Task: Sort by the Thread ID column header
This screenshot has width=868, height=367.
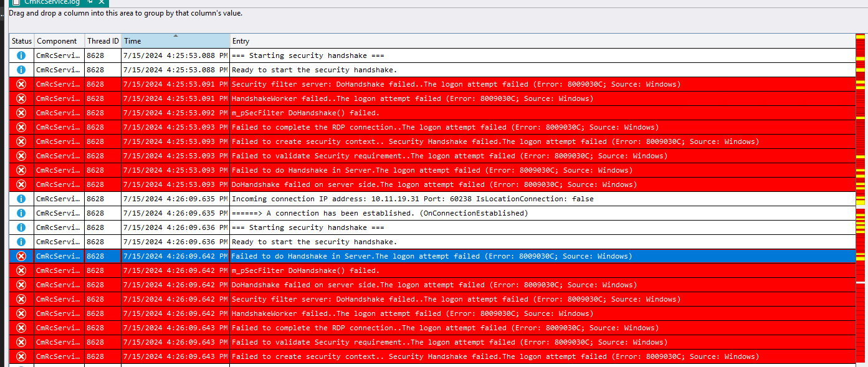Action: pos(102,41)
